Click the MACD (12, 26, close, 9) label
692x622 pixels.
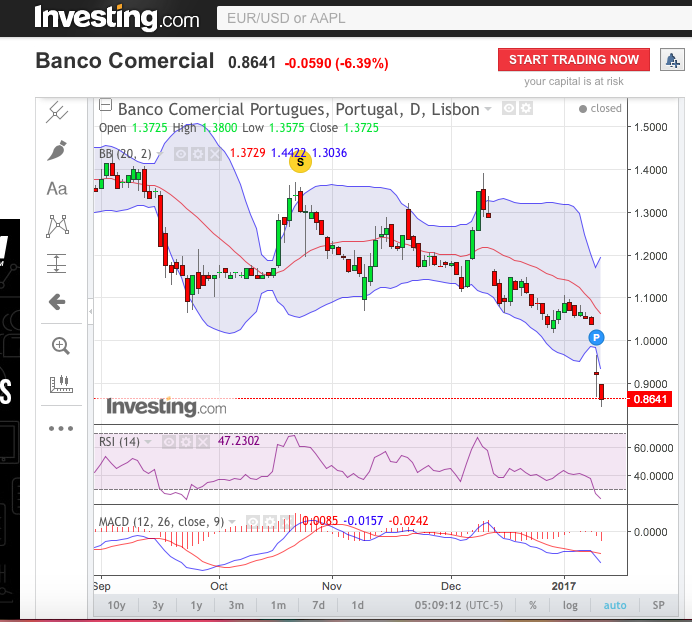click(x=161, y=522)
